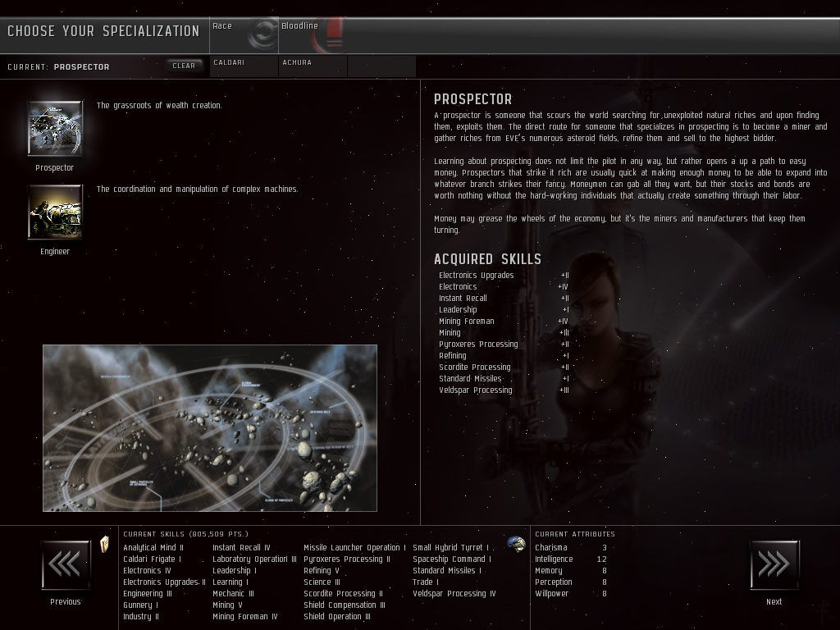This screenshot has width=840, height=630.
Task: Click 'Pyroxeres Processing' in Acquired Skills
Action: coord(478,345)
